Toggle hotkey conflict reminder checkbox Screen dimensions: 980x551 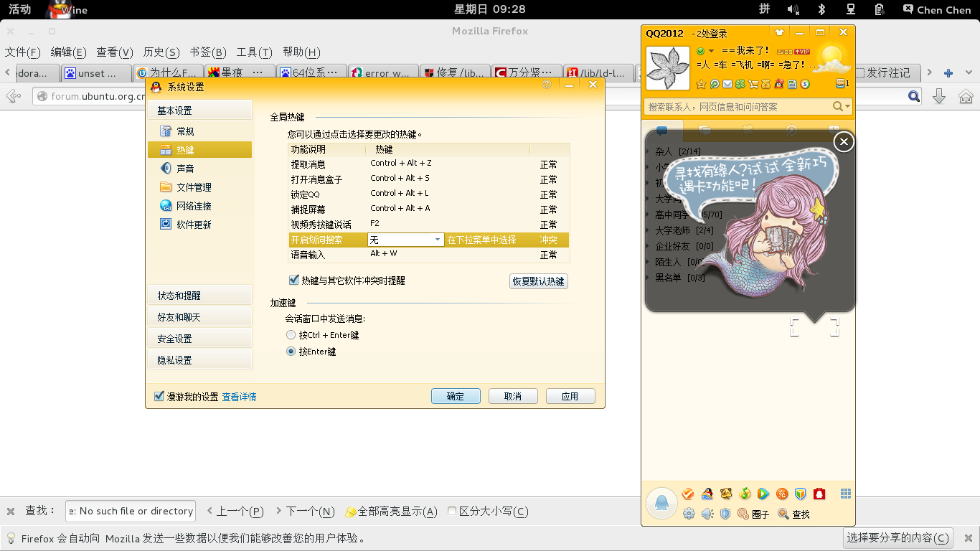point(293,280)
